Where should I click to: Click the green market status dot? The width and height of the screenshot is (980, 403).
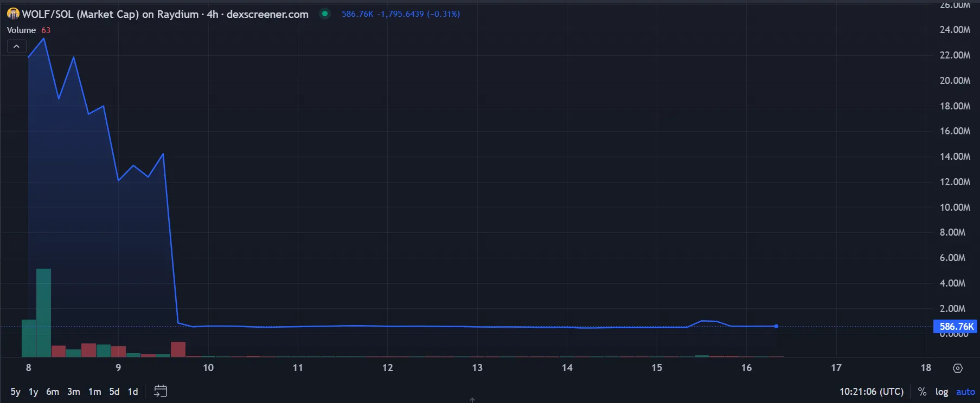(325, 14)
